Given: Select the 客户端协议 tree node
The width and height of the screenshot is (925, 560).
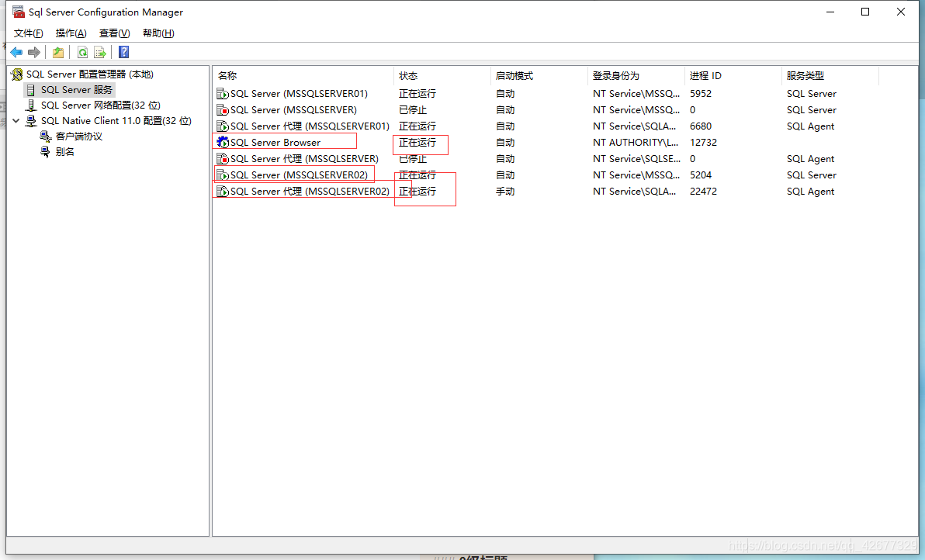Looking at the screenshot, I should point(79,137).
